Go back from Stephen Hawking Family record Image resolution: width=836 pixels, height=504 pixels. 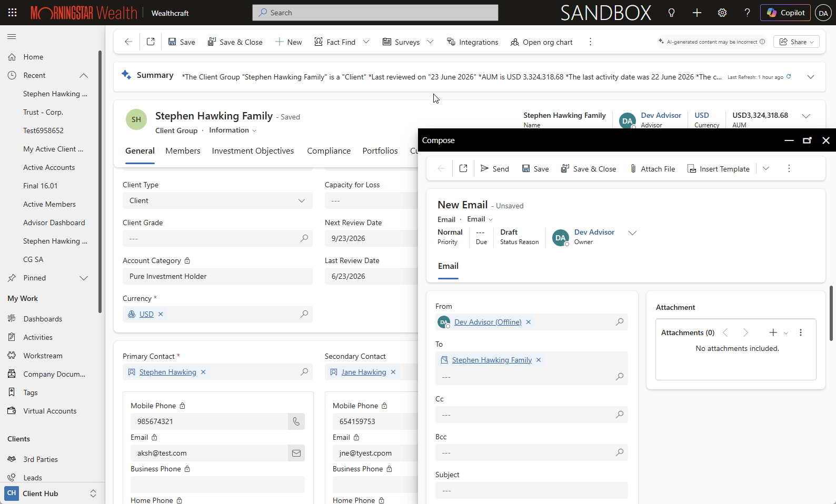128,42
